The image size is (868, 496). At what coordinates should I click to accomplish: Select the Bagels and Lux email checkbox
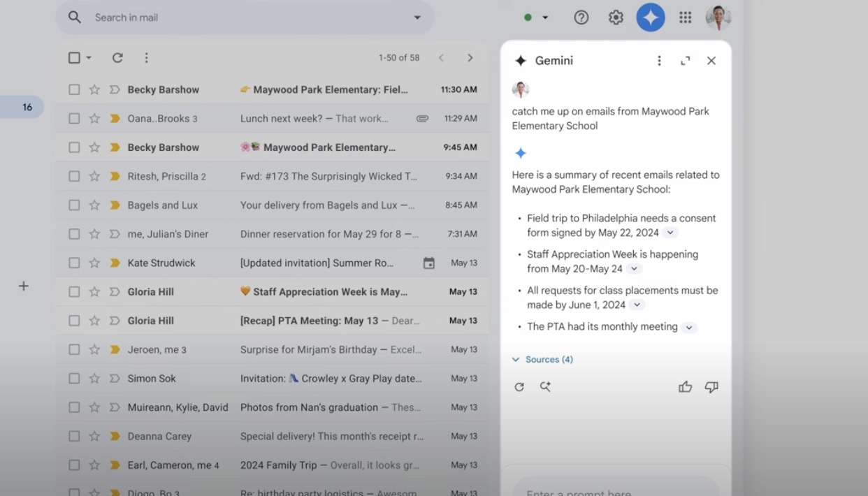pyautogui.click(x=74, y=205)
